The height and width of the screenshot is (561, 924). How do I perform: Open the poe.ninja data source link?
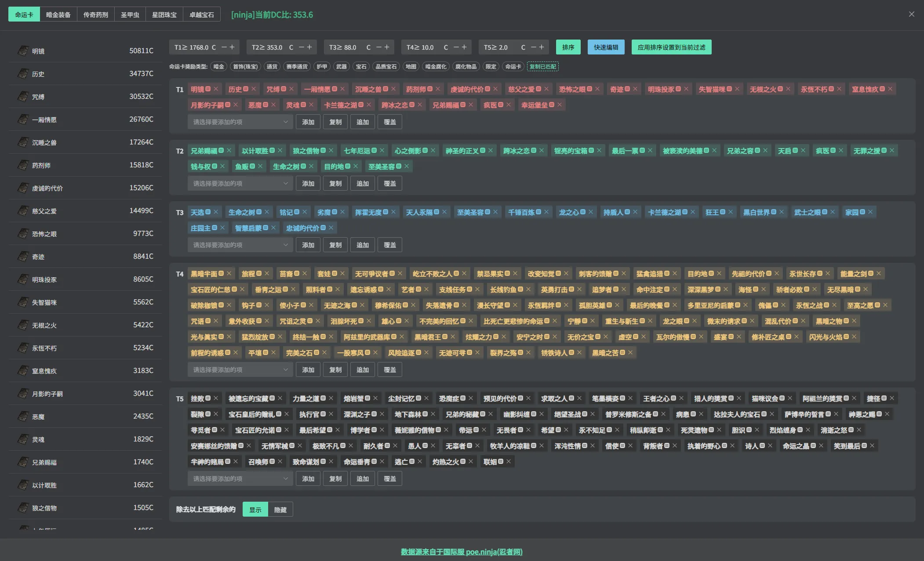(462, 552)
